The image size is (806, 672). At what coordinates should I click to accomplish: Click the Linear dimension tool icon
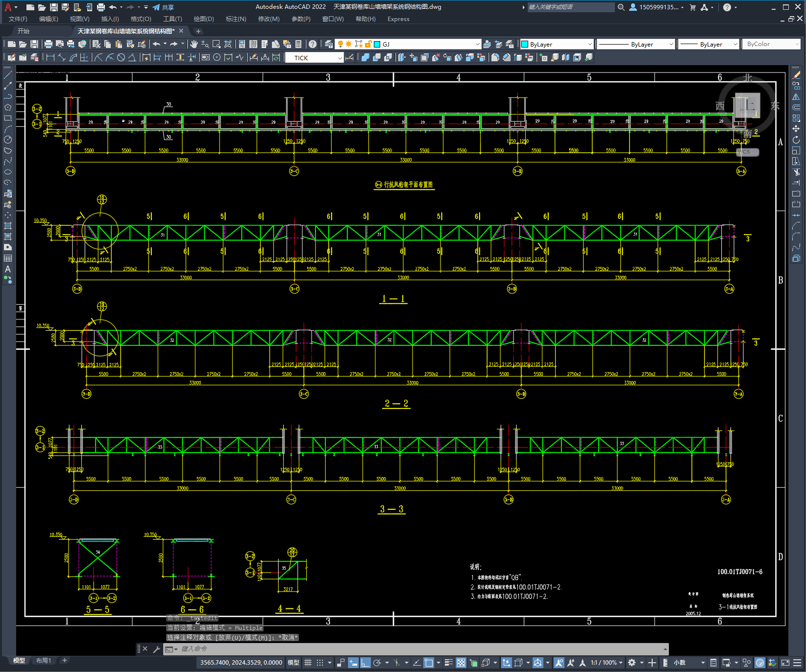[50, 57]
